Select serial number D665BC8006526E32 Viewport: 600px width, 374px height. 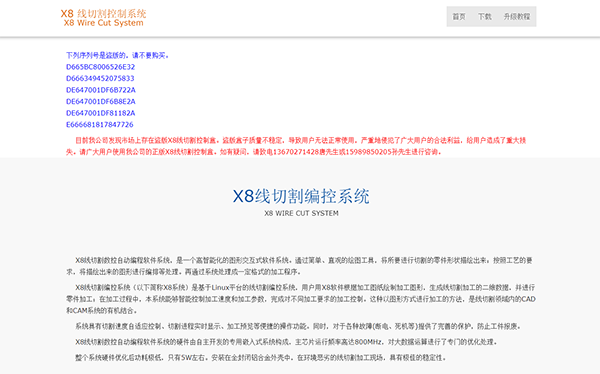click(x=100, y=67)
